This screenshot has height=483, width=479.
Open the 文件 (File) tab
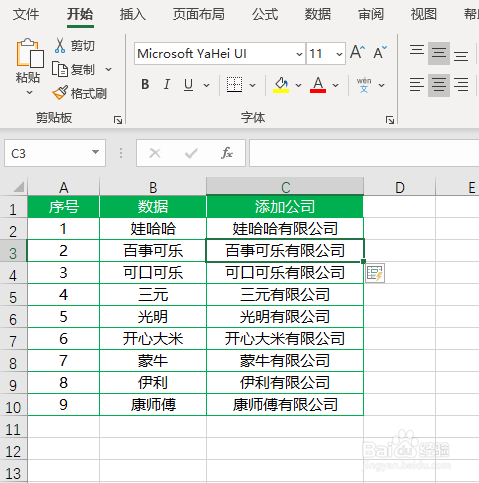[x=26, y=14]
